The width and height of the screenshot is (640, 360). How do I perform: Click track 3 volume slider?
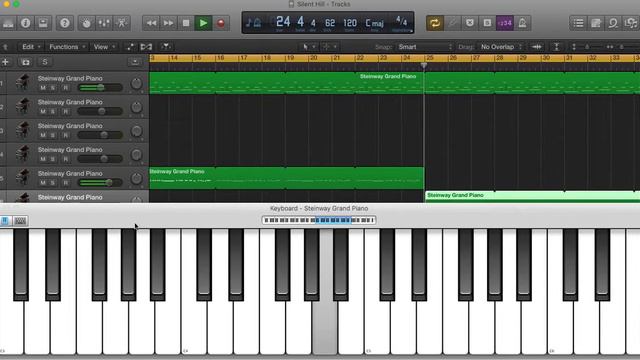100,135
